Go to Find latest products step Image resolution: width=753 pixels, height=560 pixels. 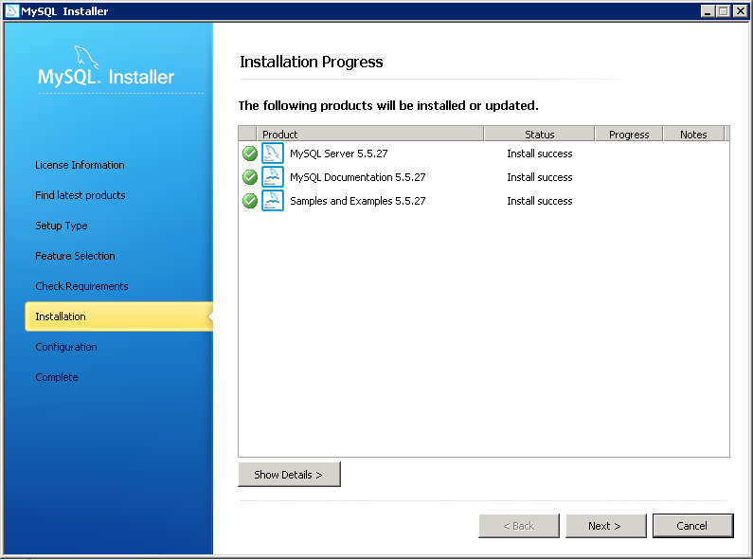[x=81, y=195]
